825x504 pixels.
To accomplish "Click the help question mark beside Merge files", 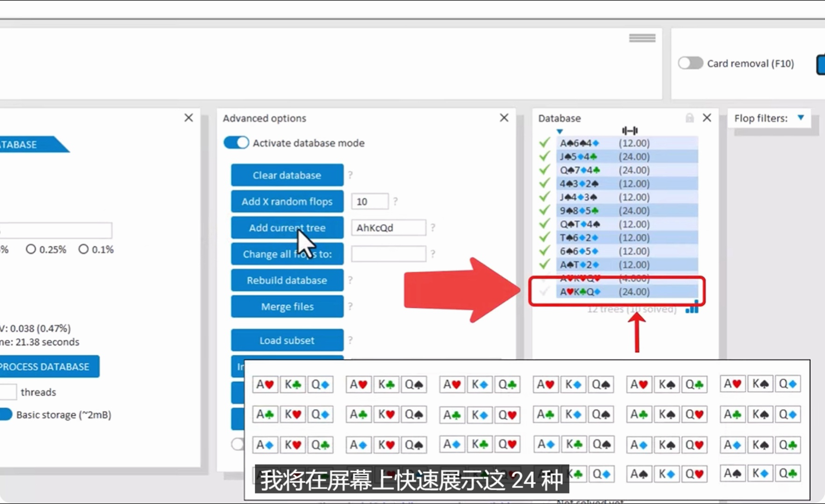I will (350, 306).
